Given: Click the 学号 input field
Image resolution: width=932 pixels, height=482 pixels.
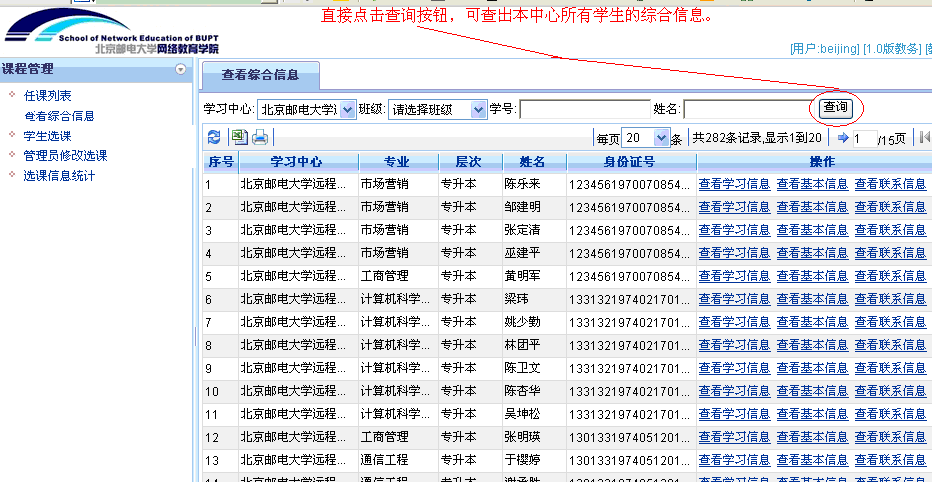Looking at the screenshot, I should (x=584, y=109).
